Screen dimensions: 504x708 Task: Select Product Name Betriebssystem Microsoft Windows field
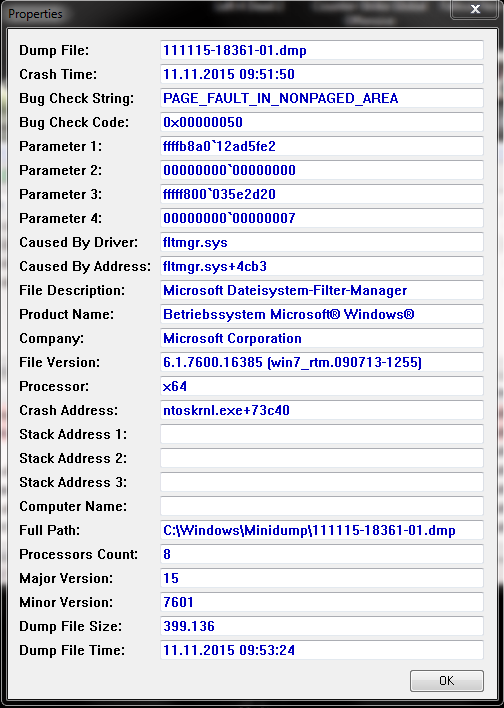pyautogui.click(x=322, y=314)
